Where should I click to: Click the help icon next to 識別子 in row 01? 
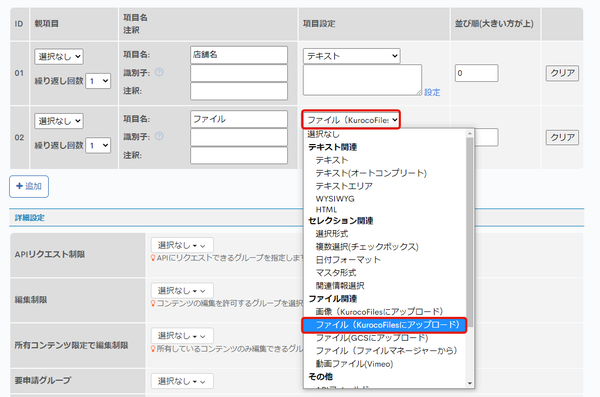tap(159, 72)
